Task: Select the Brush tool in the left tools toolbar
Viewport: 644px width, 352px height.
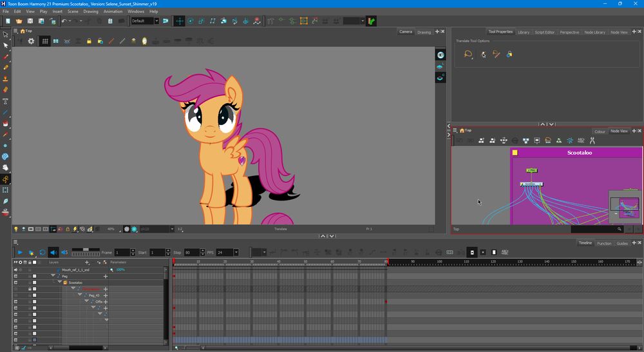Action: [x=6, y=56]
